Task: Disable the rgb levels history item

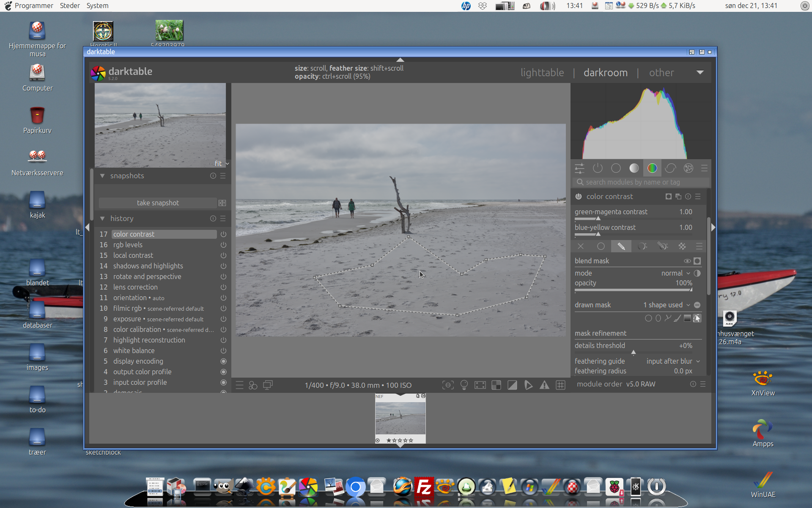Action: pyautogui.click(x=223, y=245)
